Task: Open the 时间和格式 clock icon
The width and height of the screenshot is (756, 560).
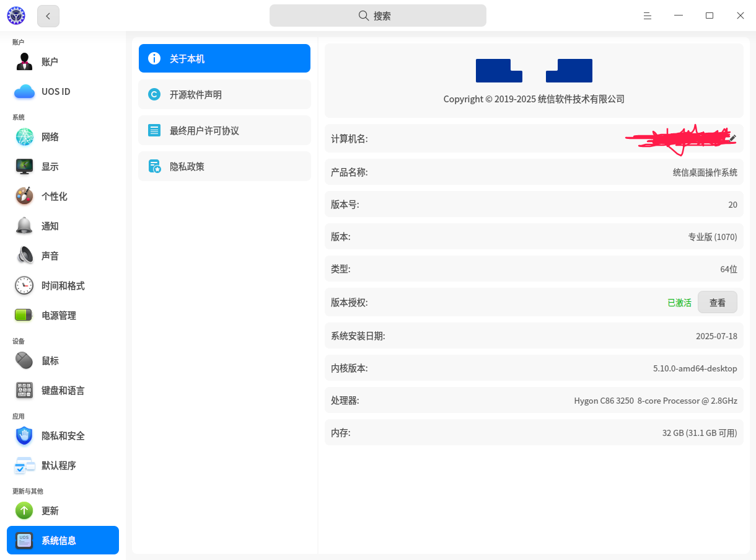Action: coord(24,285)
